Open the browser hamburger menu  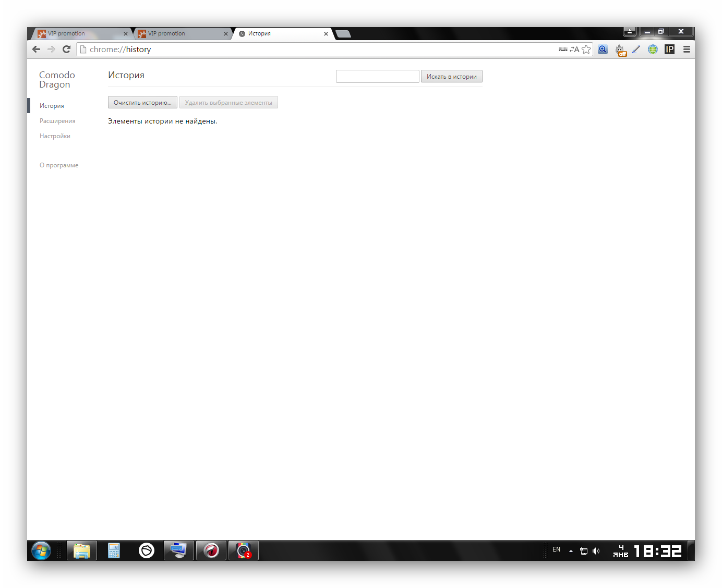coord(687,49)
